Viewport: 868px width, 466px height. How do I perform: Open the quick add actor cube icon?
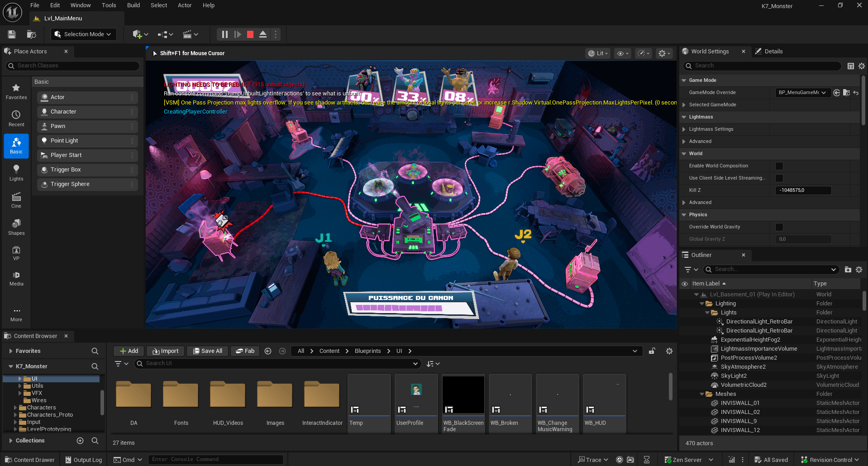tap(137, 34)
